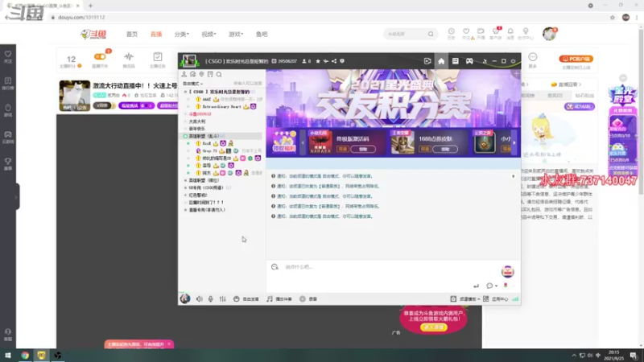Screen dimensions: 644x362
Task: Select user Gray in channel list
Action: point(209,151)
